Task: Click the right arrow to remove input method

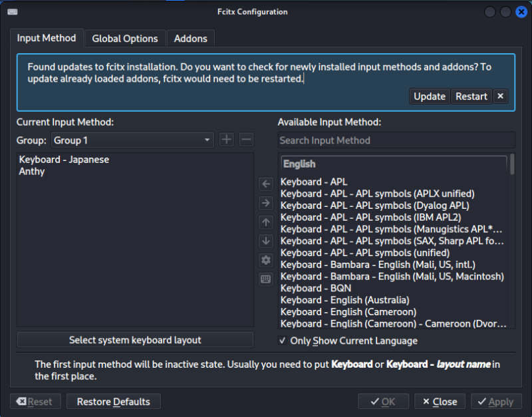Action: [x=265, y=204]
